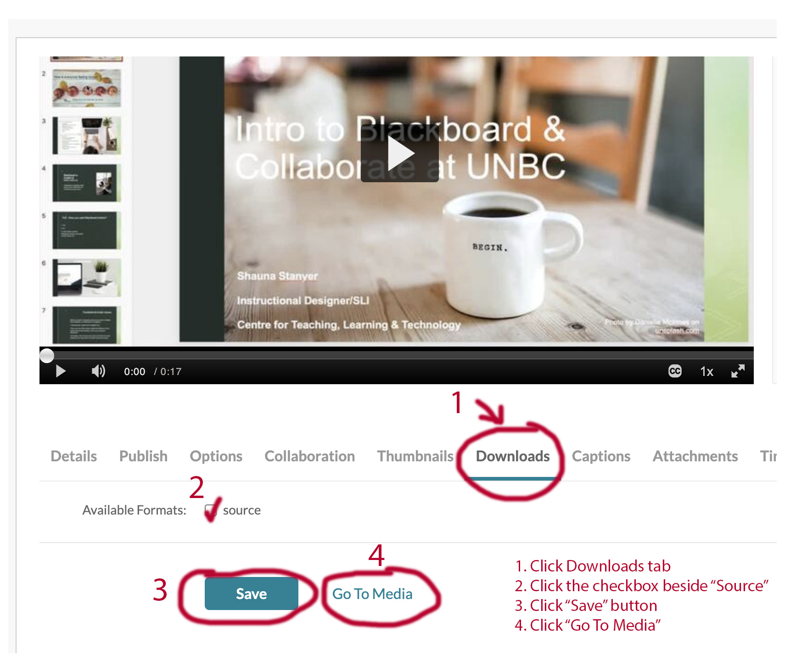Open the Collaboration tab
Screen dimensions: 785x672
309,456
